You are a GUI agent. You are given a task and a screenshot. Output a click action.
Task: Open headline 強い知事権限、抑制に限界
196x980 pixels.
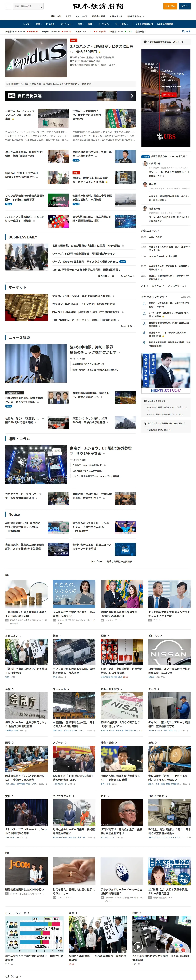93,350
